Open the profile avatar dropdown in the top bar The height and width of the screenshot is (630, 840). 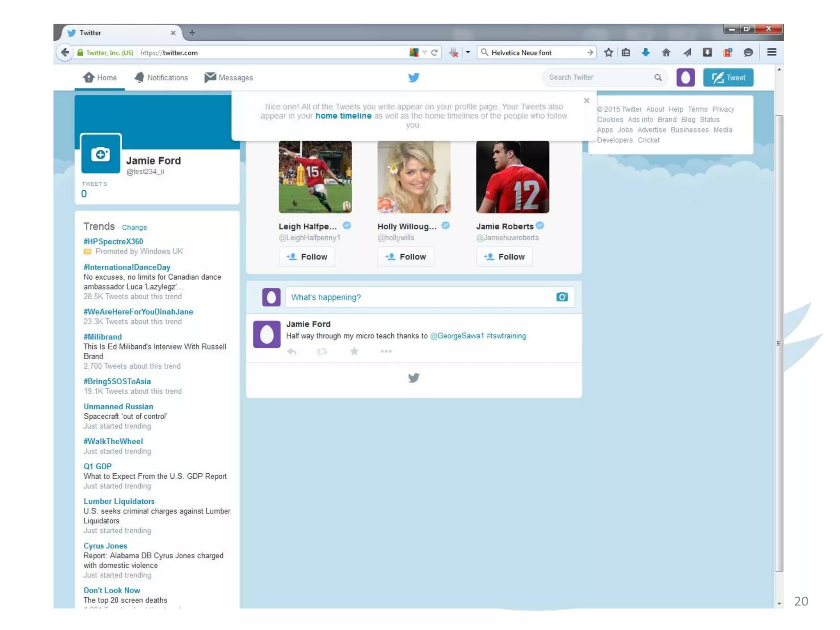[x=685, y=78]
